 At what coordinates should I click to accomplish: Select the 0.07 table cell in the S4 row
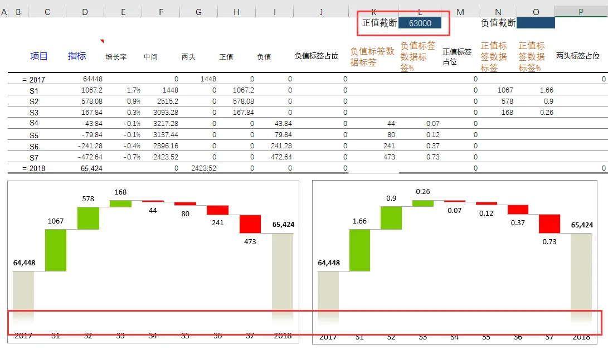coord(433,124)
